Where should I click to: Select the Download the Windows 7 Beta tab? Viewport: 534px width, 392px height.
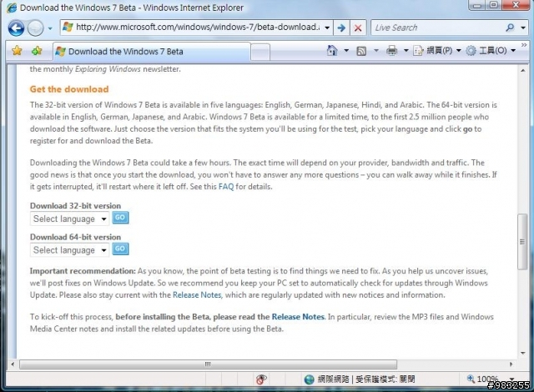pyautogui.click(x=152, y=52)
